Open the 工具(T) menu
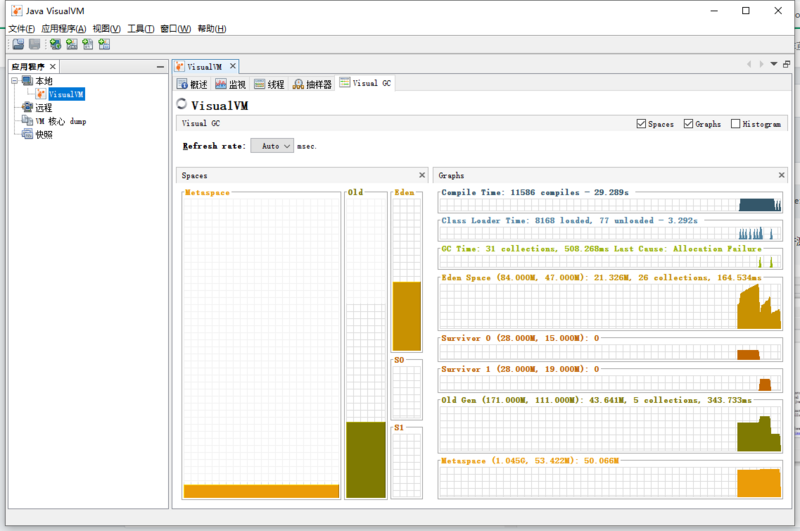800x531 pixels. click(x=141, y=29)
